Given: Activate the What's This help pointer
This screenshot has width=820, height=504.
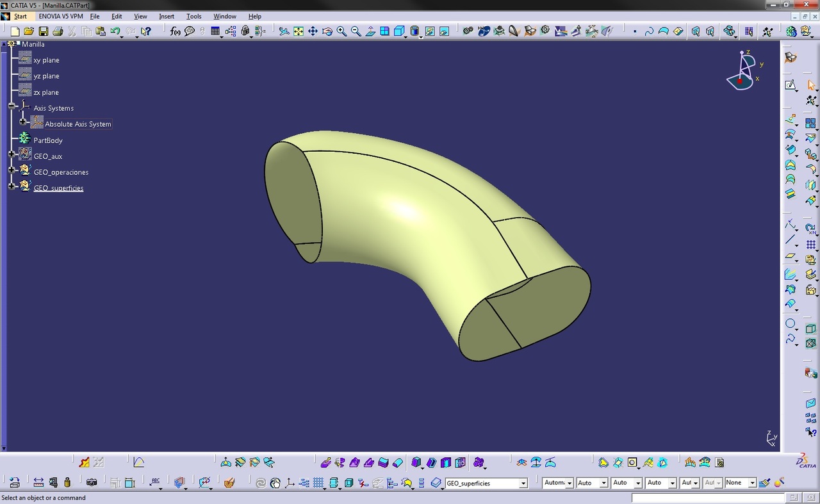Looking at the screenshot, I should [x=146, y=31].
